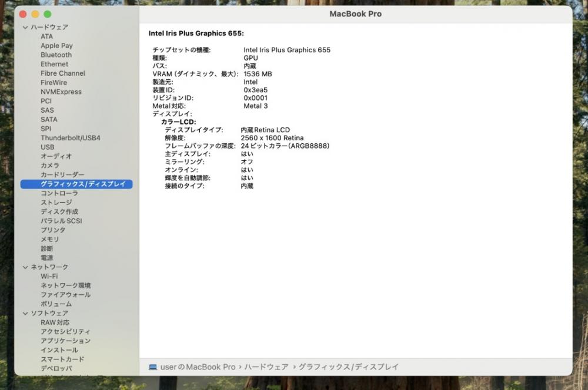Collapse the ソフトウェア section
The image size is (588, 390).
tap(25, 313)
